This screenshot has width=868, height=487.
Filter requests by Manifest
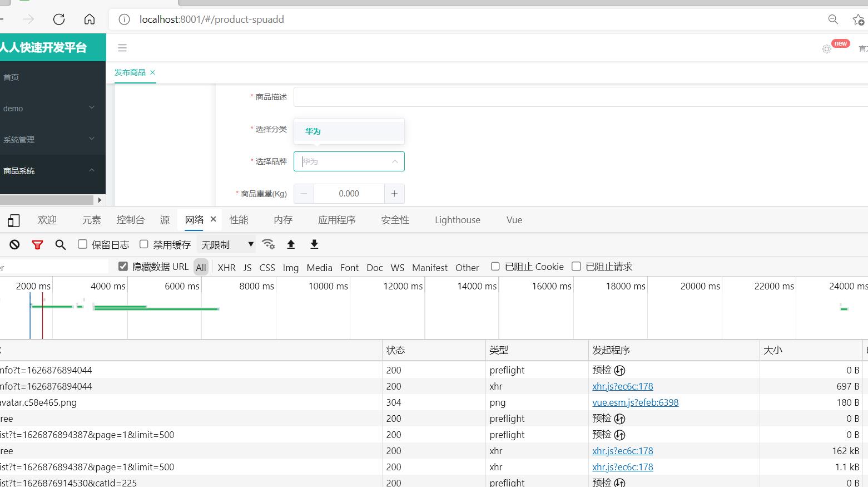[430, 267]
